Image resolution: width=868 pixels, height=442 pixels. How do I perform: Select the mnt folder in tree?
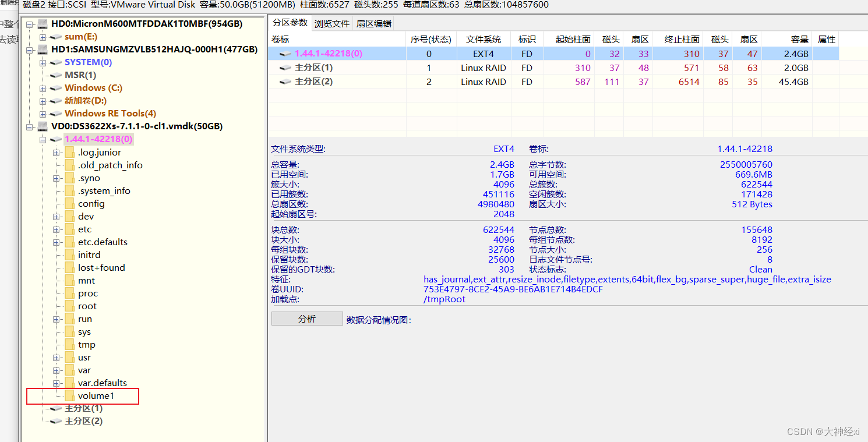point(86,281)
